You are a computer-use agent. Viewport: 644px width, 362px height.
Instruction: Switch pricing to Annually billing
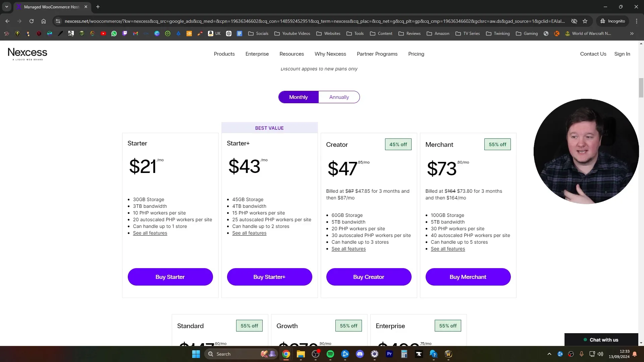(339, 97)
